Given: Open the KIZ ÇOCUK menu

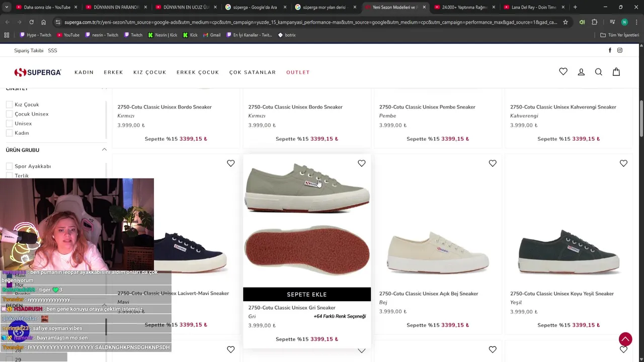Looking at the screenshot, I should tap(149, 72).
